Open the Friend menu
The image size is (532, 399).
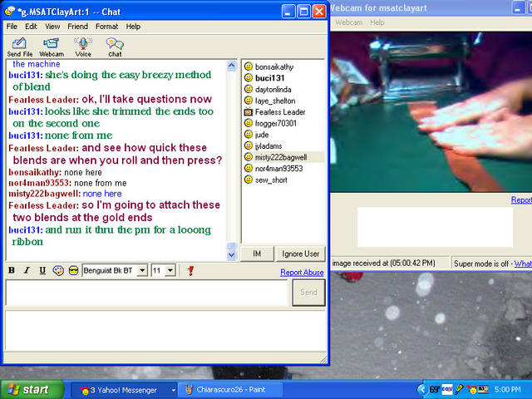[77, 27]
